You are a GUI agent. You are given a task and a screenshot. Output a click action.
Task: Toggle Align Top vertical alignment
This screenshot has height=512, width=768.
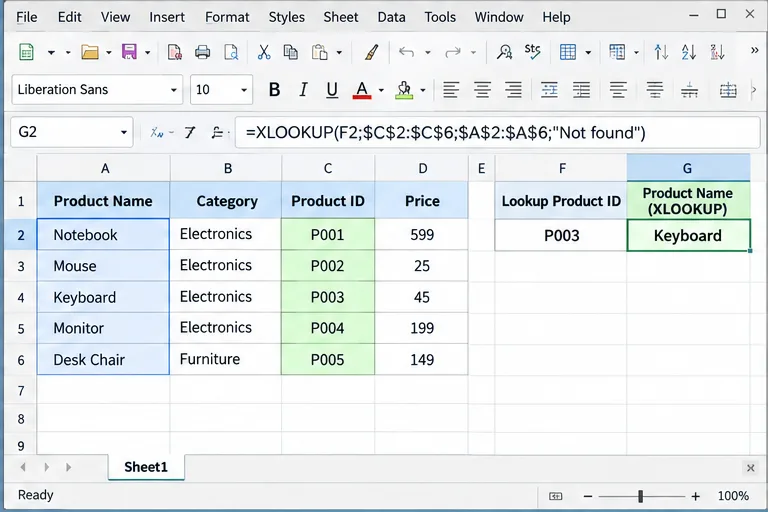coord(618,90)
